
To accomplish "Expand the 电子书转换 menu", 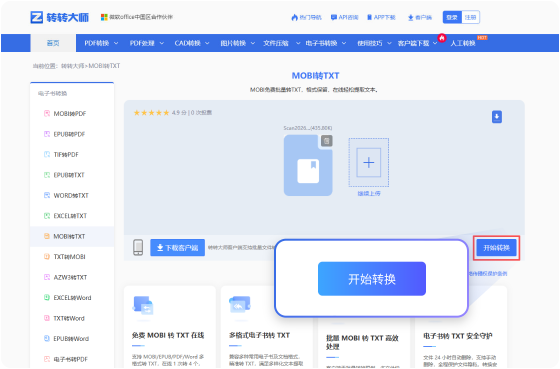I will [326, 43].
